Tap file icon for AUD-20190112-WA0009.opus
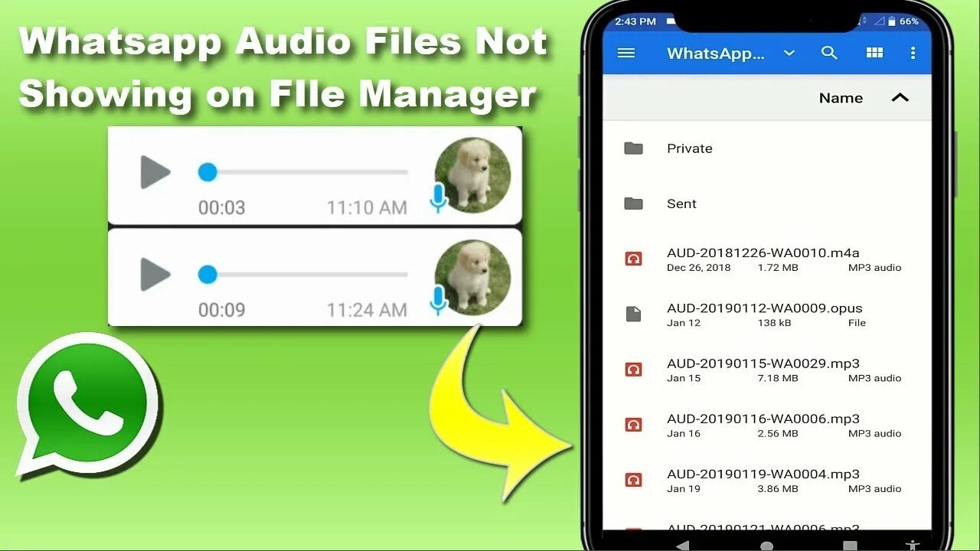This screenshot has height=551, width=980. [633, 314]
